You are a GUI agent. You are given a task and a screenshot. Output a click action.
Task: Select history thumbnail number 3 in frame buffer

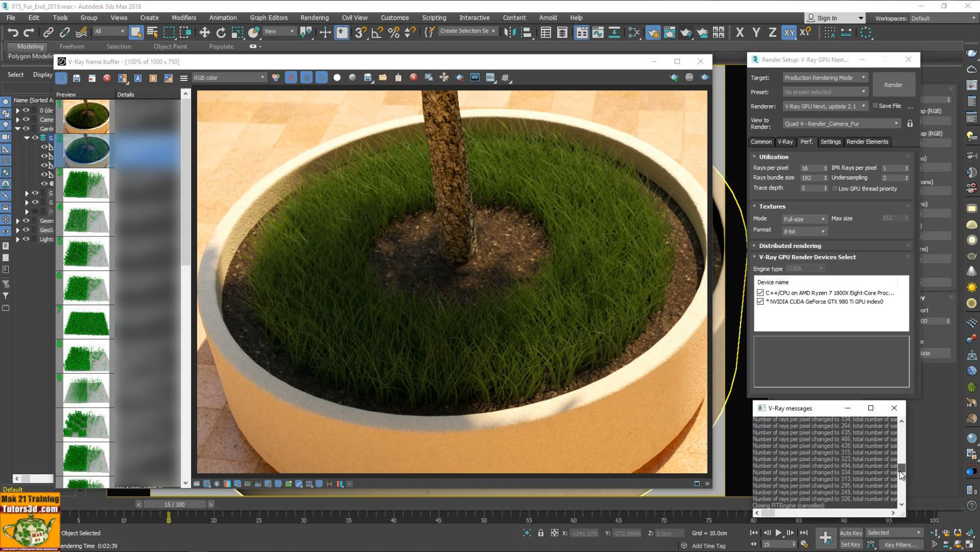tap(86, 185)
